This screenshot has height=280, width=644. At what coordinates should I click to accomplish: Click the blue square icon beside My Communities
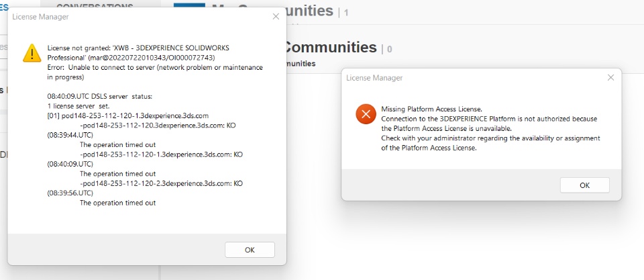pyautogui.click(x=189, y=7)
